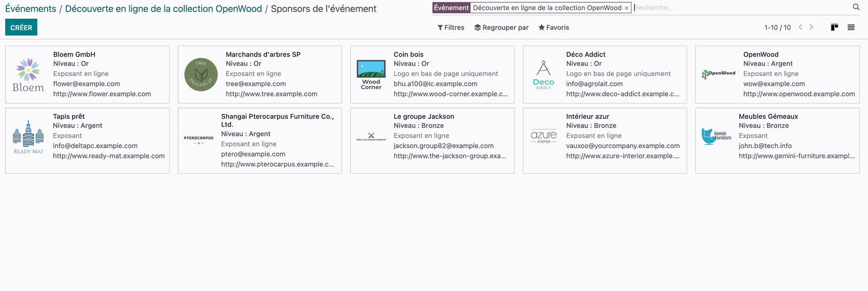The width and height of the screenshot is (868, 291).
Task: Open Gemini Furniture logo image
Action: point(716,136)
